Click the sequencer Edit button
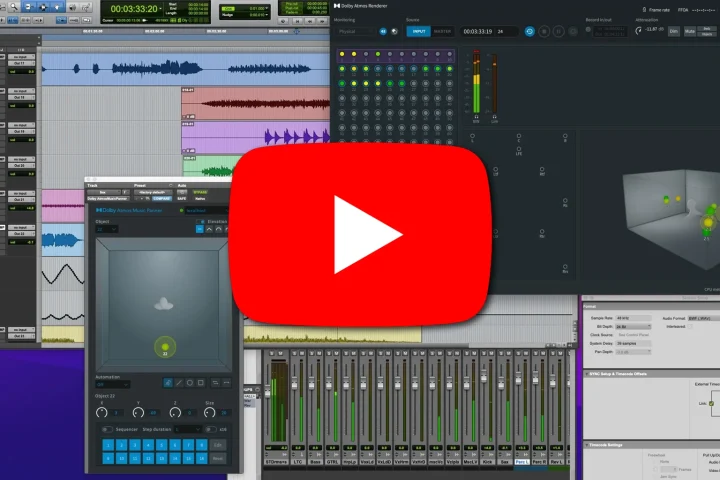 click(x=218, y=445)
